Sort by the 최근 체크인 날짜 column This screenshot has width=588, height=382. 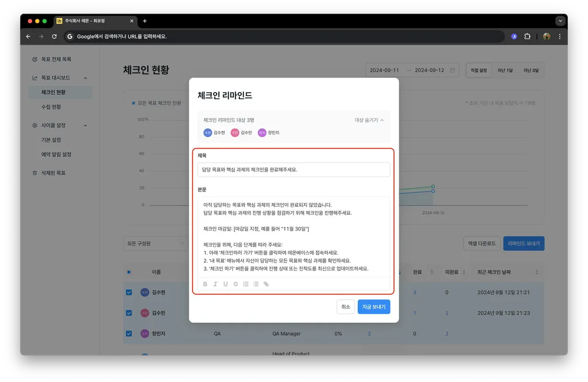coord(537,272)
